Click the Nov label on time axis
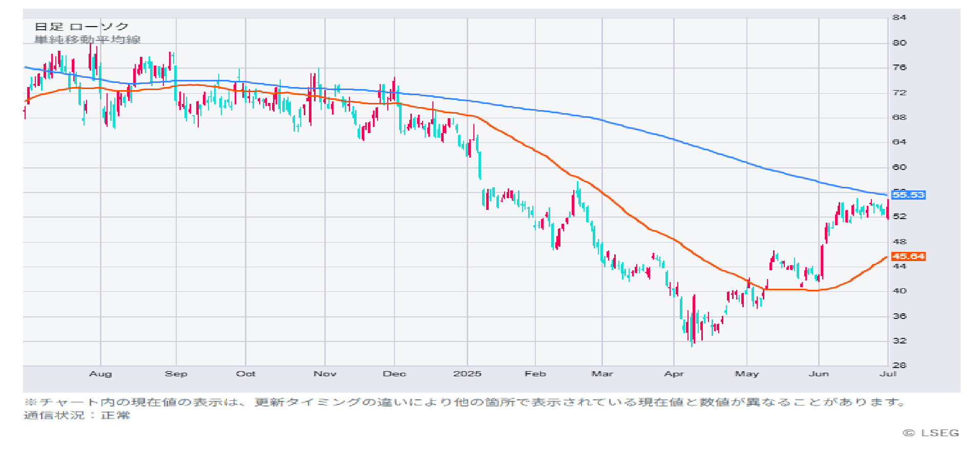 point(325,374)
